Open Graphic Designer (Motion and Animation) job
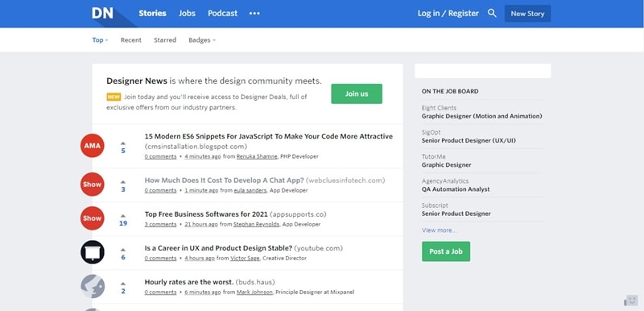The image size is (644, 311). [x=481, y=116]
